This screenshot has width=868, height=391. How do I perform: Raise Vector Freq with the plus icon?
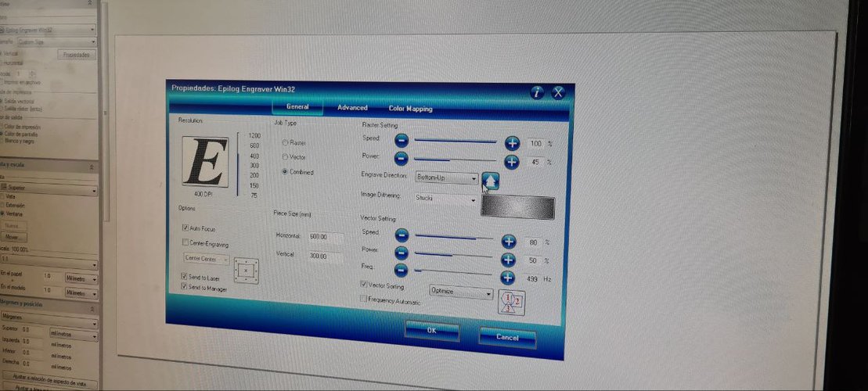click(508, 278)
